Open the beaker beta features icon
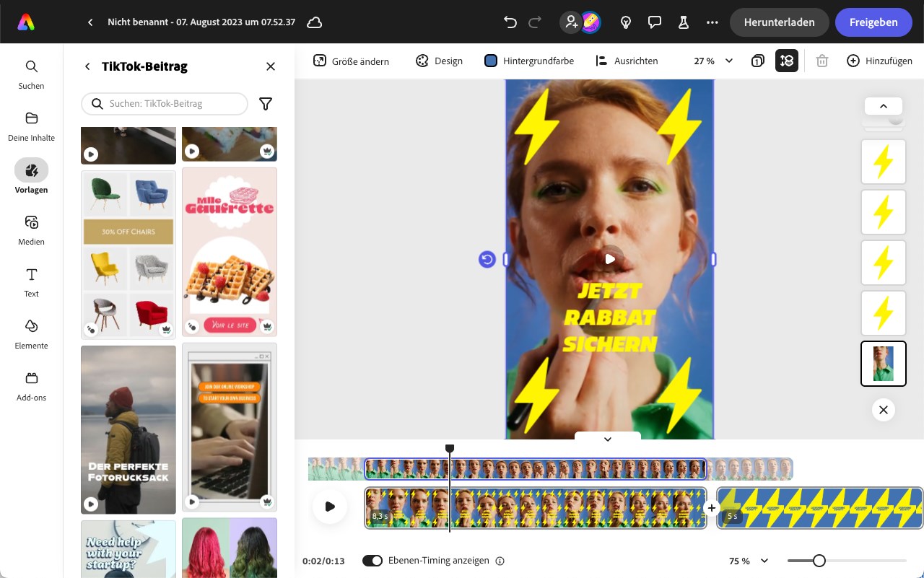Viewport: 924px width, 578px height. coord(684,22)
